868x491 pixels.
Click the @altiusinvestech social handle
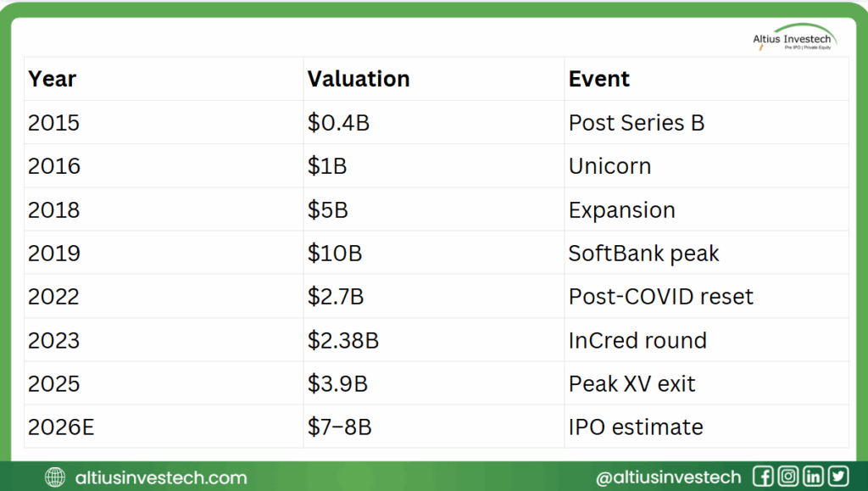click(x=668, y=477)
